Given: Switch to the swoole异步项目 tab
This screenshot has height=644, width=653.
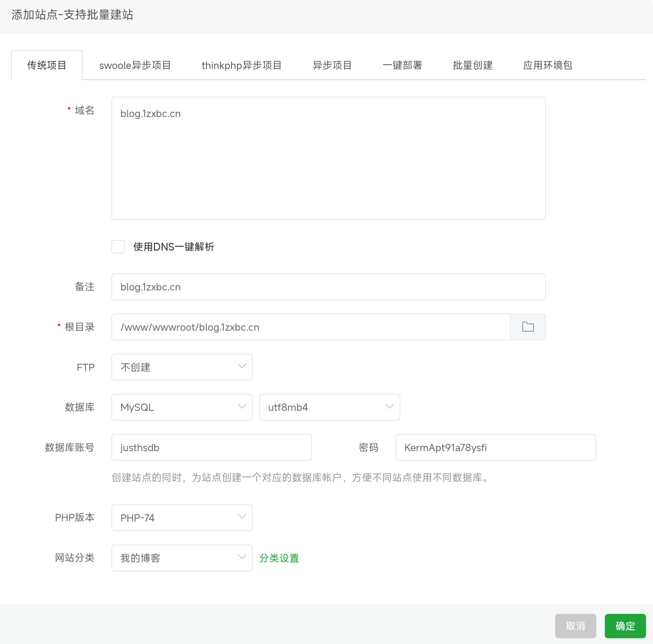Looking at the screenshot, I should click(134, 65).
